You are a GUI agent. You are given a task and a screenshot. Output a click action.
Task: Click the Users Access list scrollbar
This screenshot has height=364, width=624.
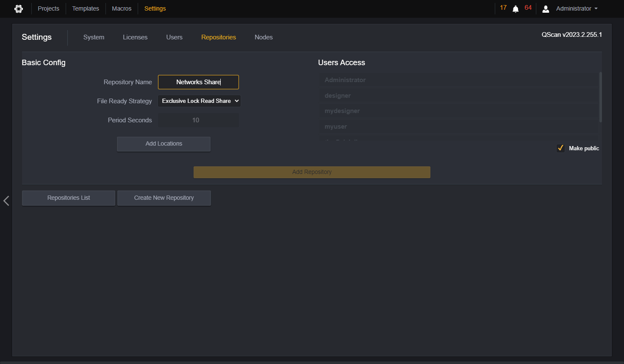(x=600, y=97)
